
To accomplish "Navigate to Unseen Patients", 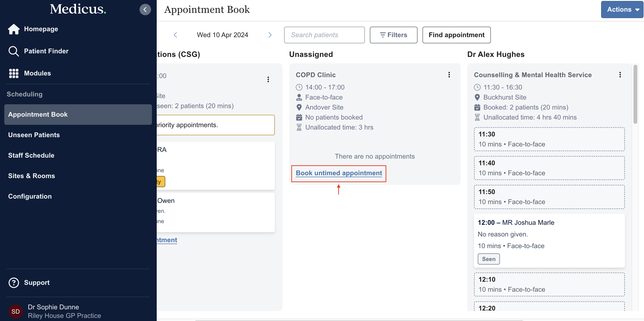I will (x=34, y=135).
